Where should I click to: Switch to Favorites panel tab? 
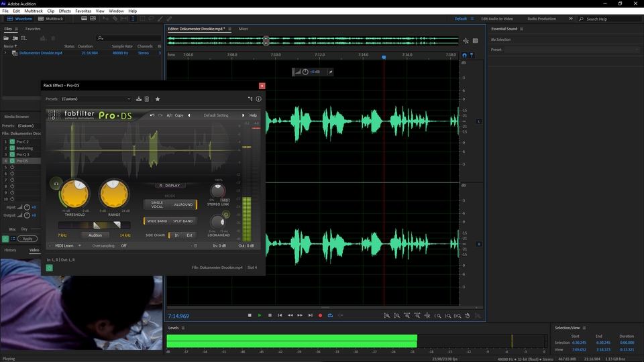tap(33, 29)
